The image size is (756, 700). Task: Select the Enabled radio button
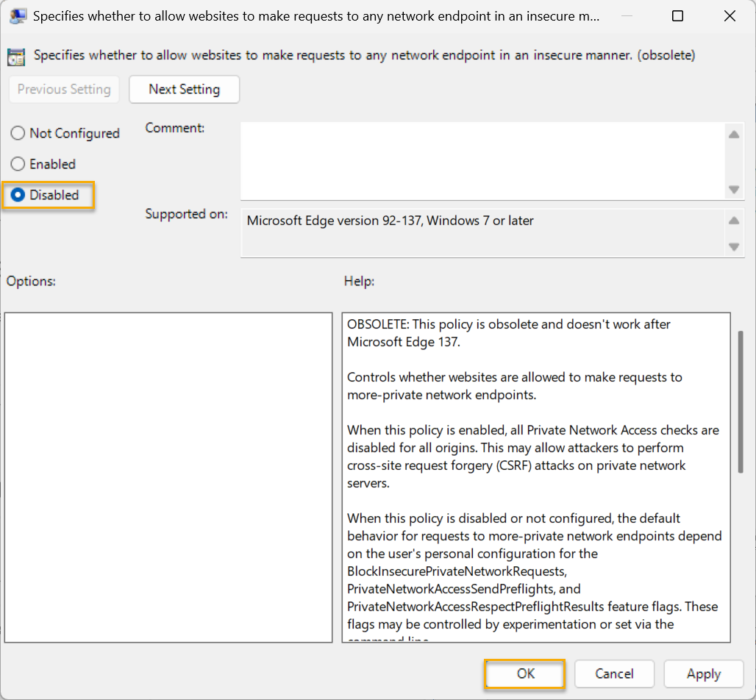[x=18, y=164]
